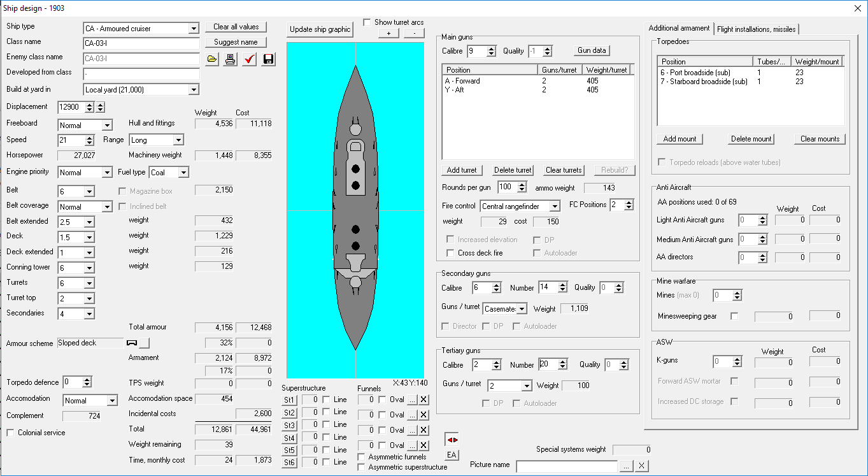868x476 pixels.
Task: Expand the Fuel type Coal dropdown
Action: [183, 173]
